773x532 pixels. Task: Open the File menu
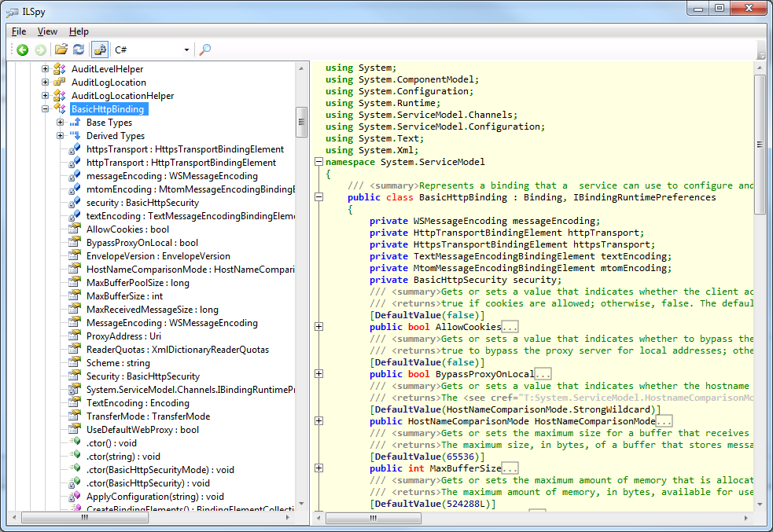(19, 31)
